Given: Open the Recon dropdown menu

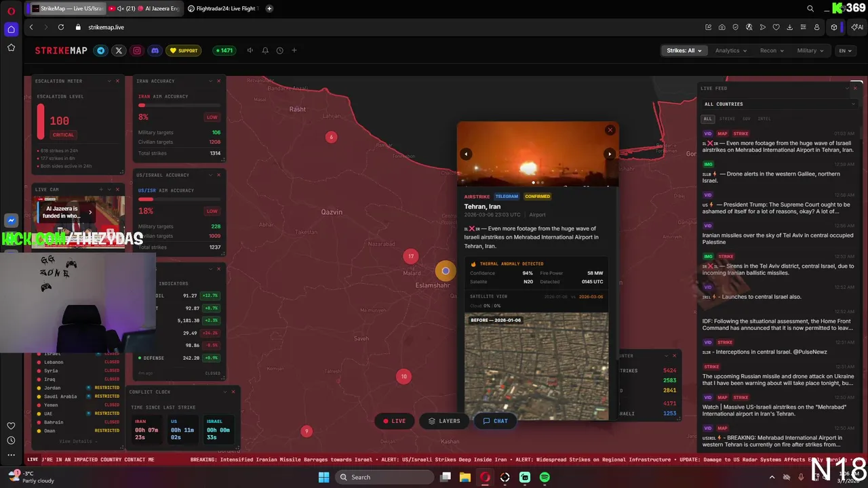Looking at the screenshot, I should click(772, 50).
